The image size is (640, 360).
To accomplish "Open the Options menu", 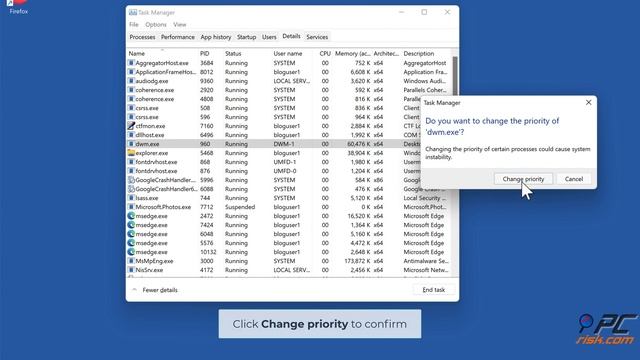I will click(x=156, y=24).
